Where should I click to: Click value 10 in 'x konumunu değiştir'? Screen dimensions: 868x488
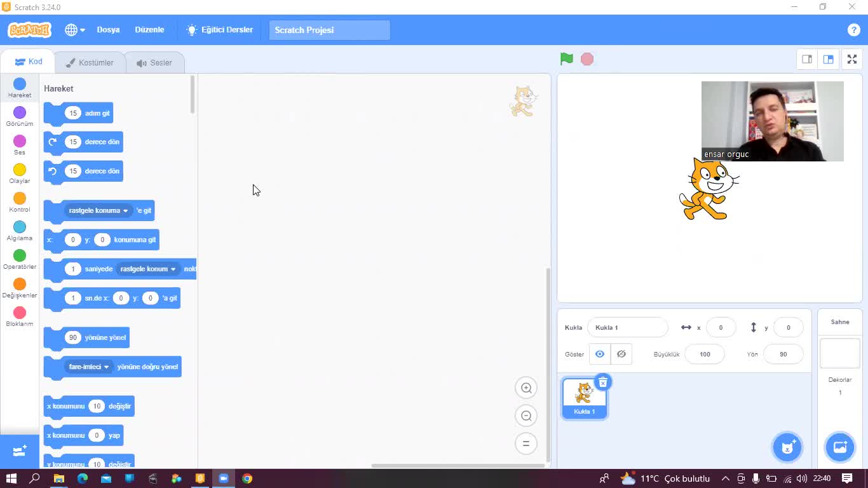click(97, 406)
